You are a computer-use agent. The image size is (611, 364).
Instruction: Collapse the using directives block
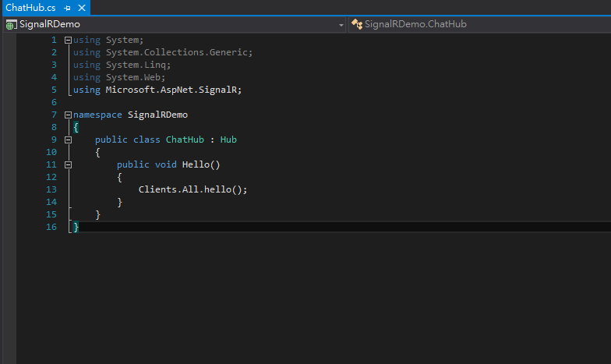(x=69, y=40)
